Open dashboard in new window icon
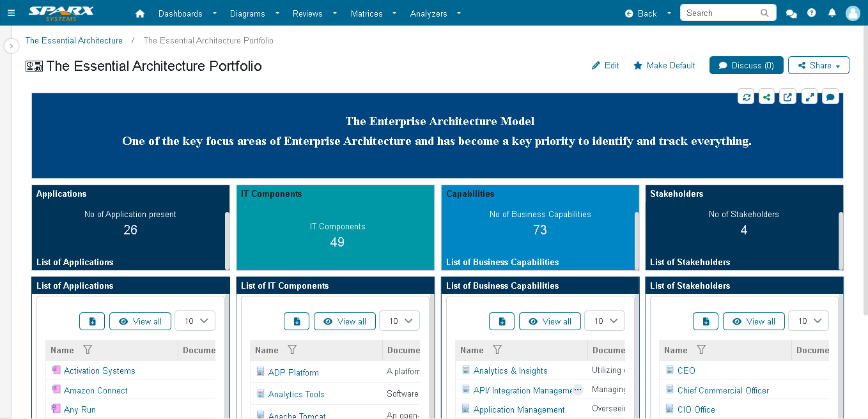 (788, 97)
